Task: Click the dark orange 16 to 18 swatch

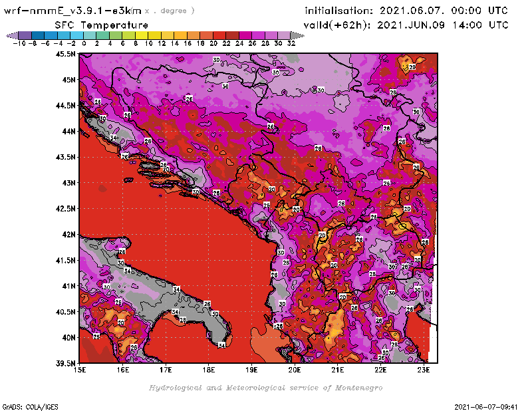Action: (194, 35)
